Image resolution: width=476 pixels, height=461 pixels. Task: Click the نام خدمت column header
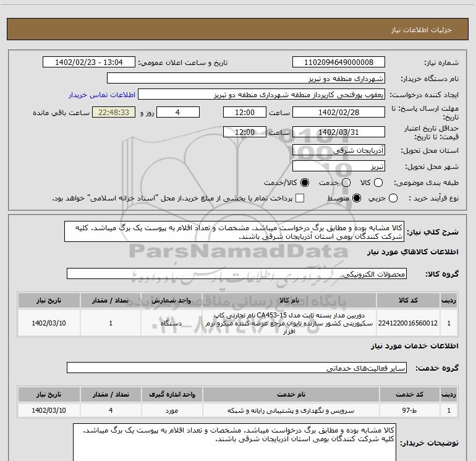point(291,394)
